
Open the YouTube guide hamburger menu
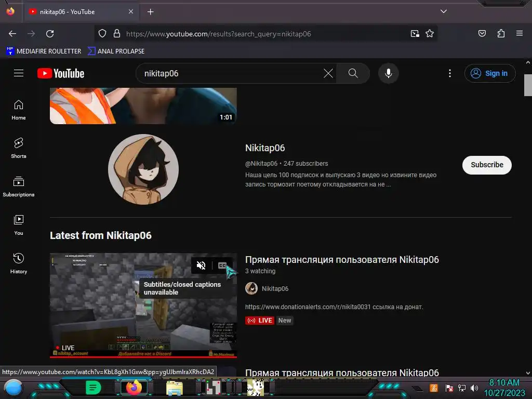pyautogui.click(x=19, y=73)
